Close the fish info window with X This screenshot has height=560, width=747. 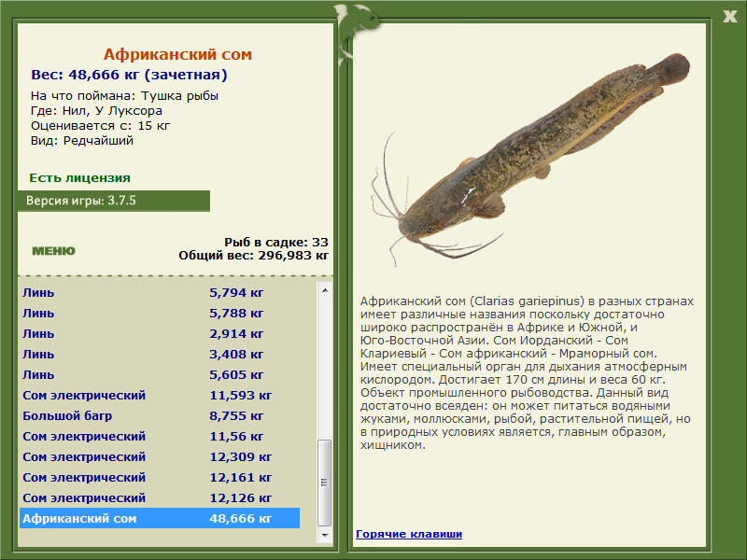[729, 17]
